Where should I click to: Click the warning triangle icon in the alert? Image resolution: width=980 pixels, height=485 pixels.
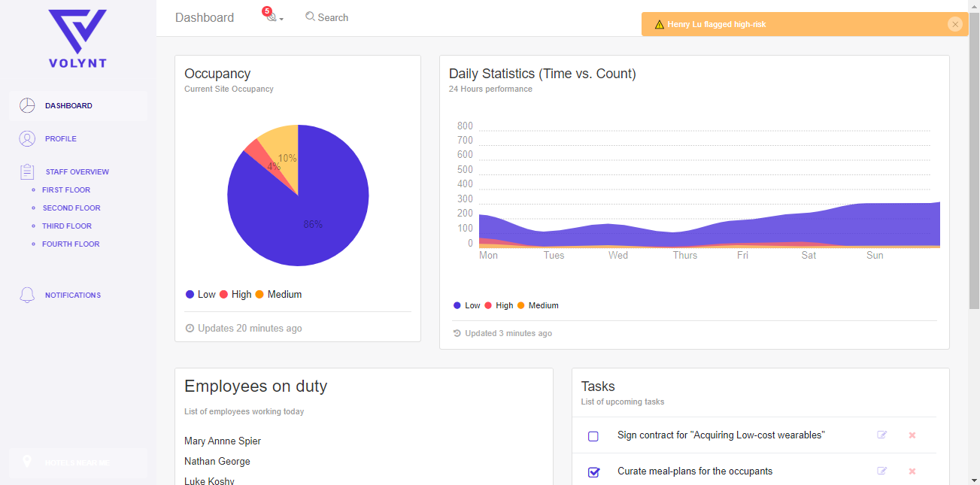pos(660,25)
